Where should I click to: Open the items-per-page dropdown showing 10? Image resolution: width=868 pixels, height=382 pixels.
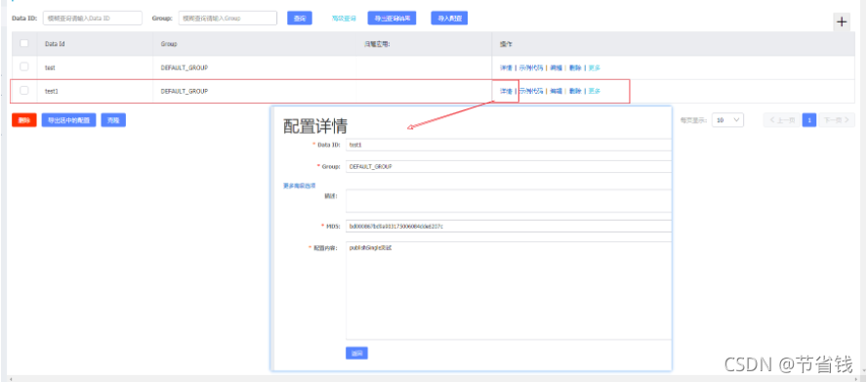(x=727, y=120)
